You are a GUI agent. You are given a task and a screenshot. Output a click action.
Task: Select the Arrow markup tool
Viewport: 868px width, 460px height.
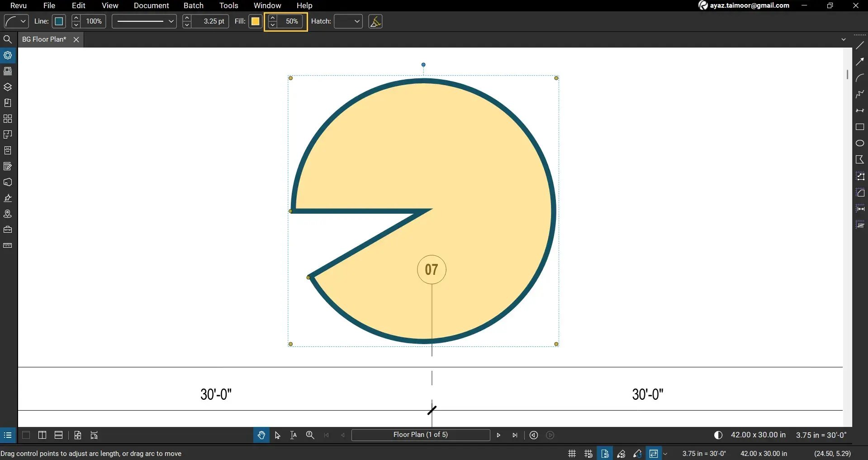coord(861,61)
